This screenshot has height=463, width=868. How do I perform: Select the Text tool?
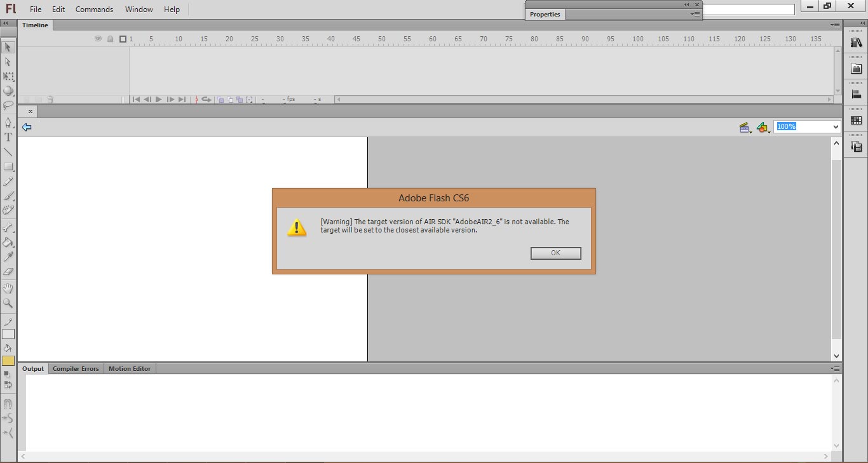pos(8,137)
